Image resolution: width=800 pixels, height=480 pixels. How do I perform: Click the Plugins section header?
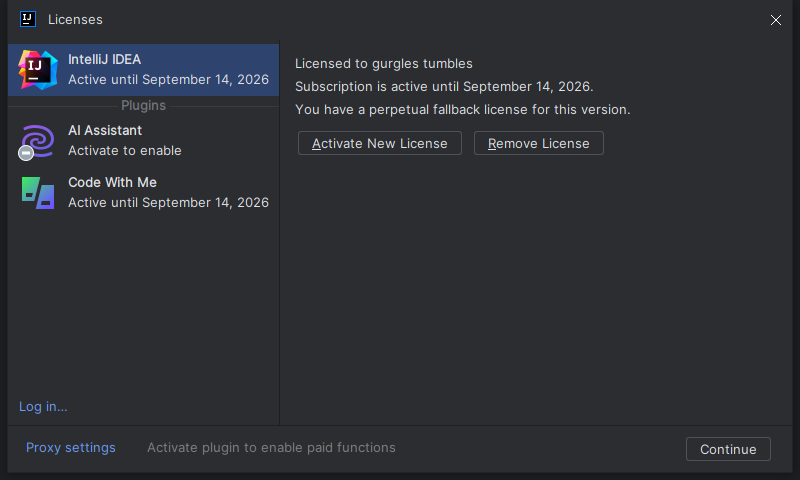(143, 105)
